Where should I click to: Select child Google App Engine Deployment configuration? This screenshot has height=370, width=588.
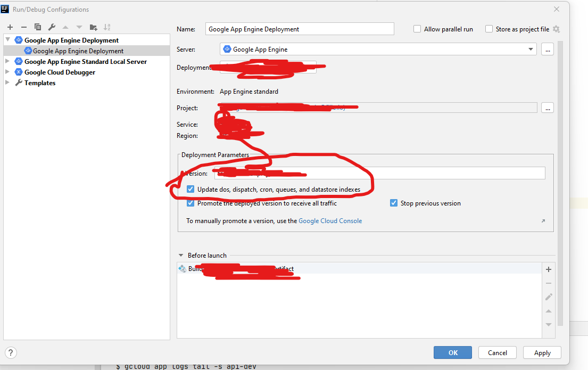(x=87, y=51)
